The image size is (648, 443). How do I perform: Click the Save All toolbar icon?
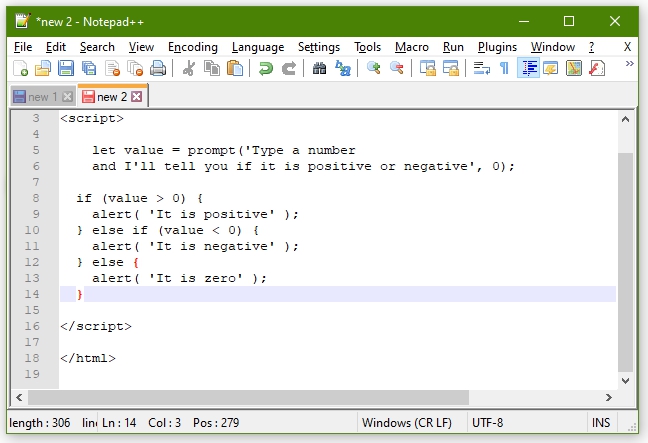tap(89, 69)
